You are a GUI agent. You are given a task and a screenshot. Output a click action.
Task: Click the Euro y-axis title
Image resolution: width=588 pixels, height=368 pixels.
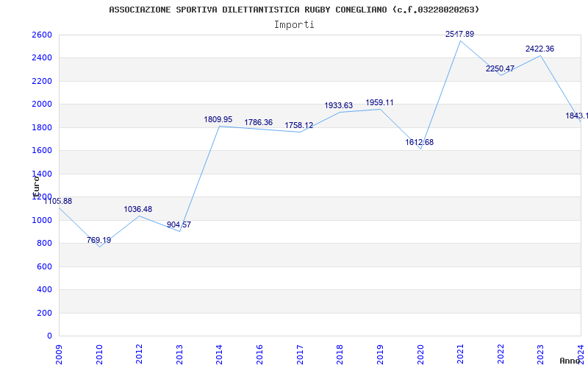pyautogui.click(x=36, y=187)
